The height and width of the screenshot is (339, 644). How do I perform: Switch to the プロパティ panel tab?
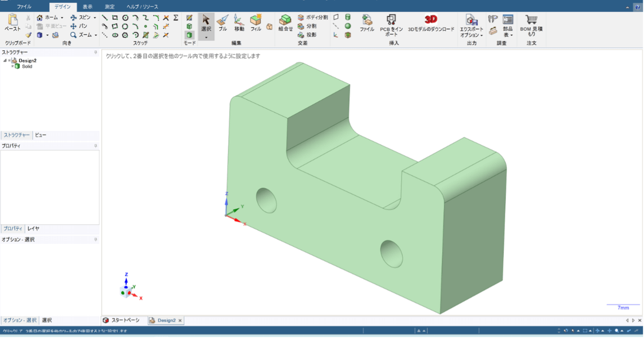pos(13,229)
